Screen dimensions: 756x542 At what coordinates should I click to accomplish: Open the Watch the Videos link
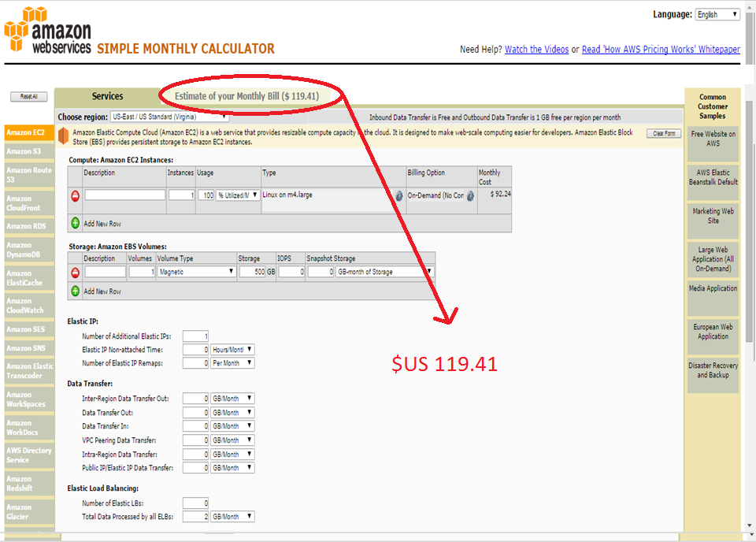[536, 49]
